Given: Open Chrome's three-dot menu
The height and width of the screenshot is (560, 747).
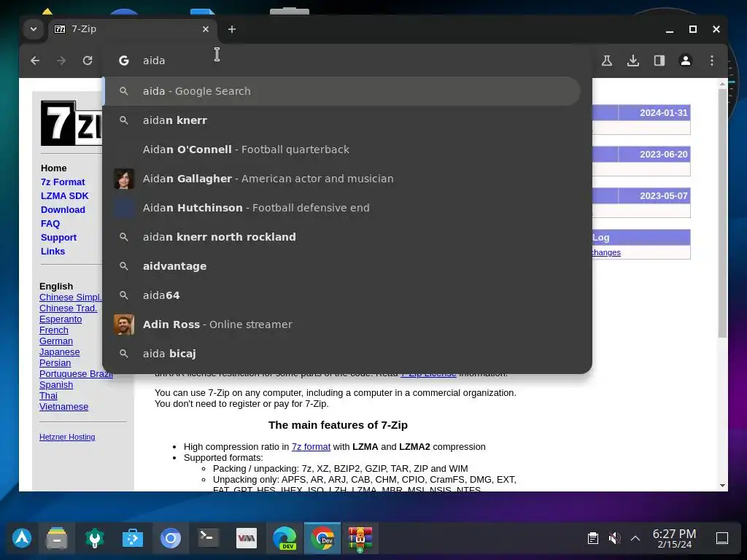Looking at the screenshot, I should point(712,61).
